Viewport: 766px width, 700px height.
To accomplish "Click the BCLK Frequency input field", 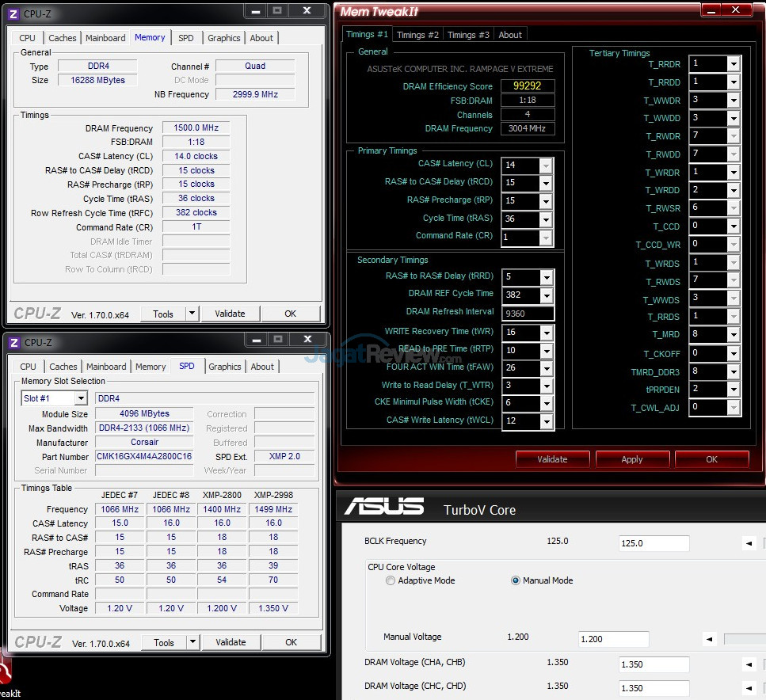I will tap(653, 544).
